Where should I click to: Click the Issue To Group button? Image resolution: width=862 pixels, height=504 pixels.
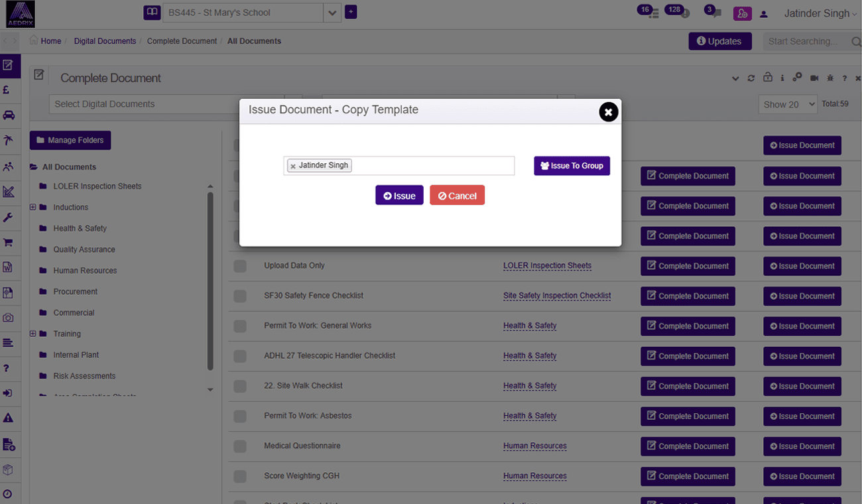(x=572, y=166)
